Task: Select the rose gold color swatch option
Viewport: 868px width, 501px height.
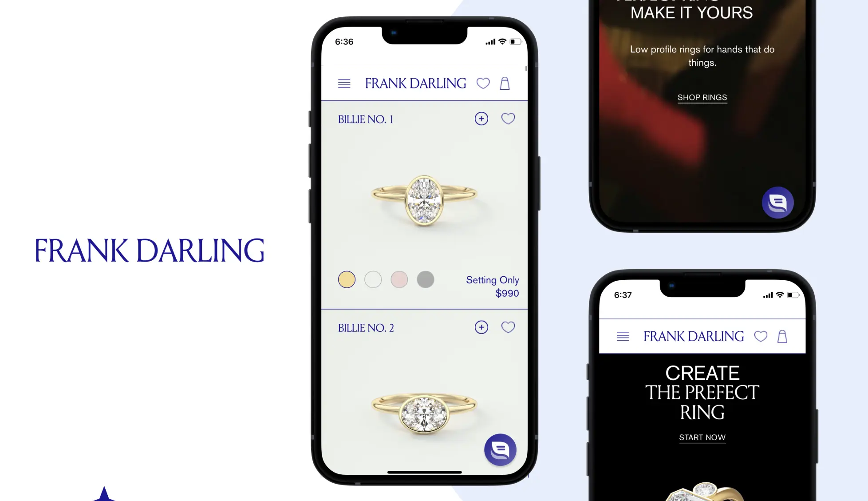Action: click(x=399, y=279)
